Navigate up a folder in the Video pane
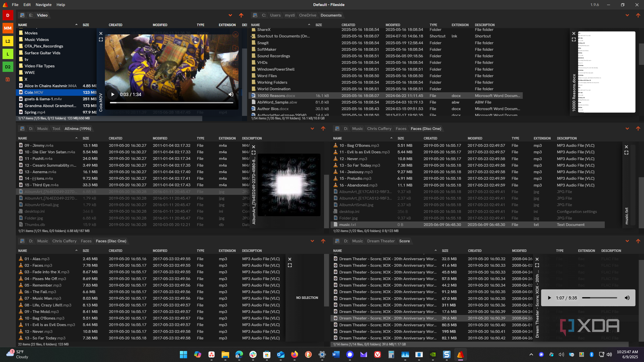 tap(241, 15)
